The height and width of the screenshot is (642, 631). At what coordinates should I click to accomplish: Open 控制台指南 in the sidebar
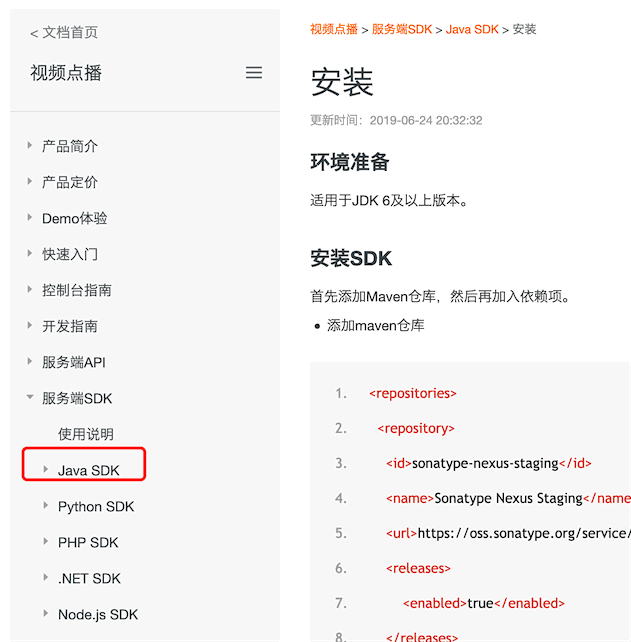point(76,290)
